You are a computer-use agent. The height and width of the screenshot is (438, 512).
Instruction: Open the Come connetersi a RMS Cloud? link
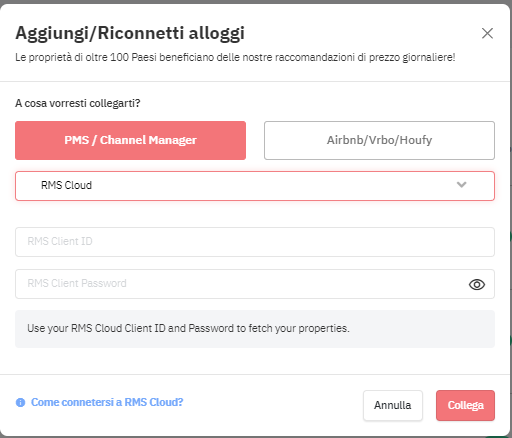point(107,402)
